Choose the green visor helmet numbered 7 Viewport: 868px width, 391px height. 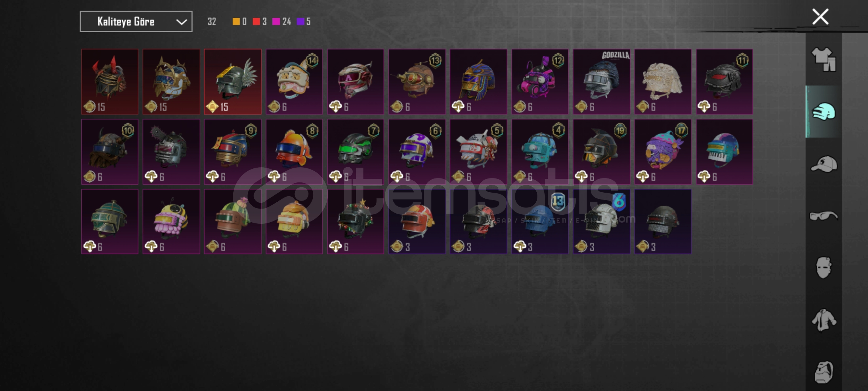356,152
